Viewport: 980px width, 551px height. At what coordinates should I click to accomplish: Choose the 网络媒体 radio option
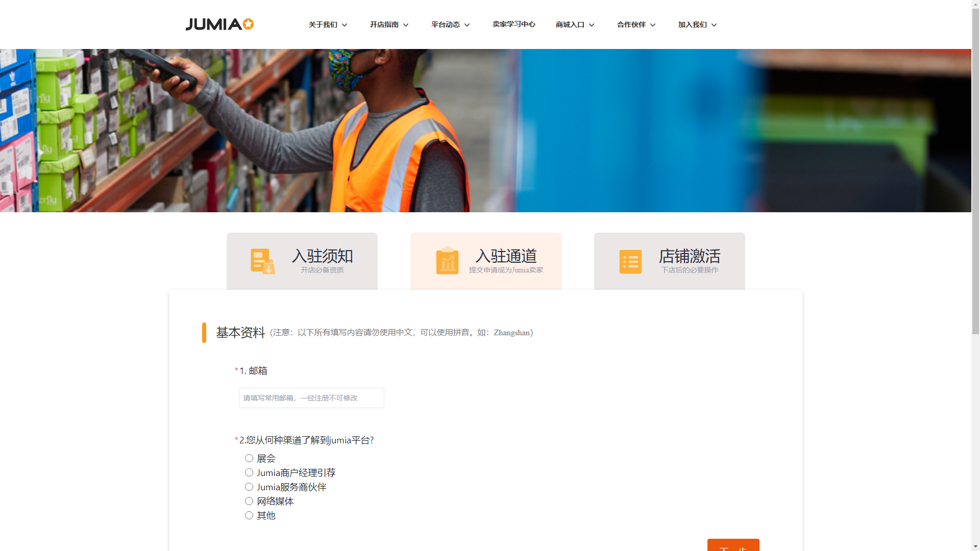[x=249, y=501]
